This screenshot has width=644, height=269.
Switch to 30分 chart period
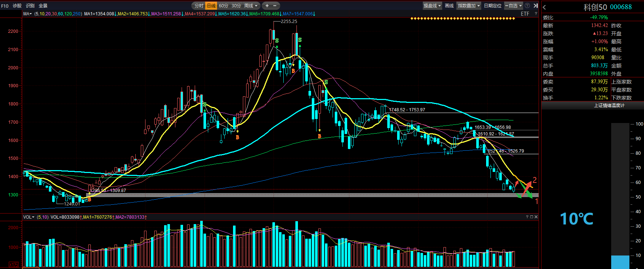pos(236,5)
